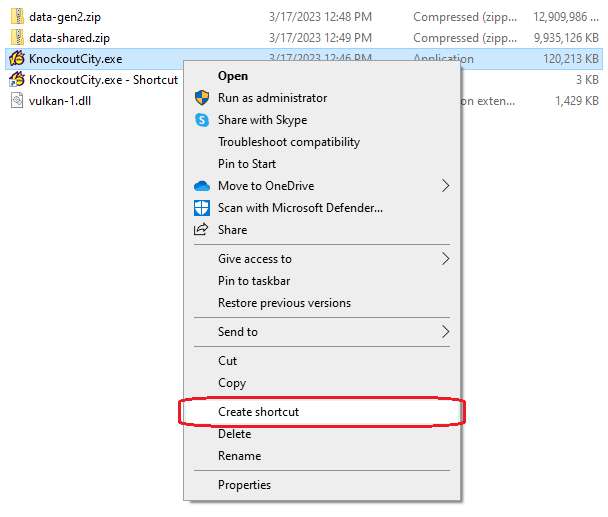The width and height of the screenshot is (608, 517).
Task: Select the vulkan-1.dll file name
Action: [x=61, y=101]
